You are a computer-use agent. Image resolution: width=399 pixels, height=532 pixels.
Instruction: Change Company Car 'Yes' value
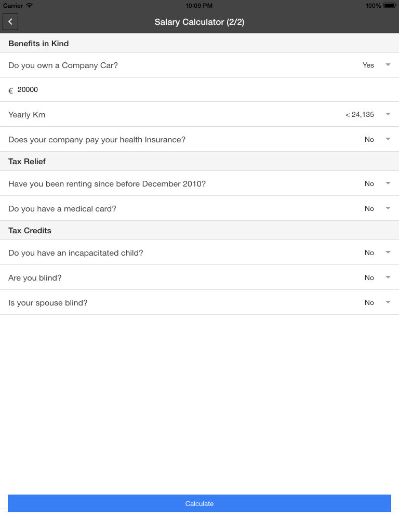pos(368,65)
